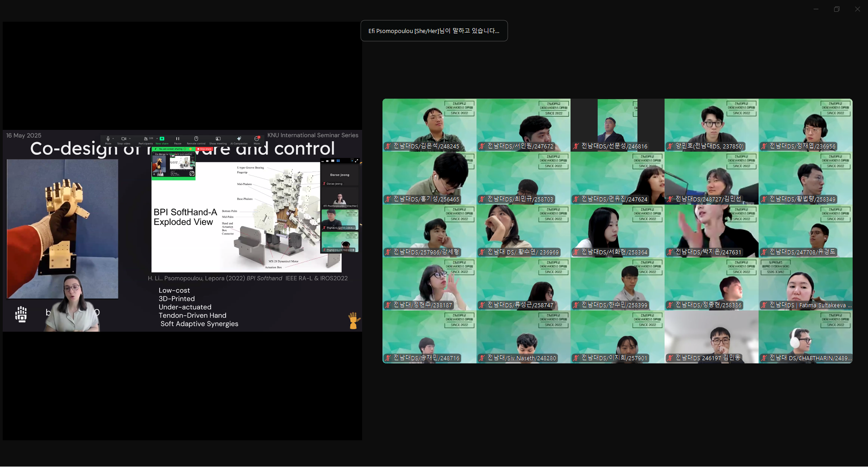868x467 pixels.
Task: Select video tile of 박지은/247631
Action: (712, 231)
